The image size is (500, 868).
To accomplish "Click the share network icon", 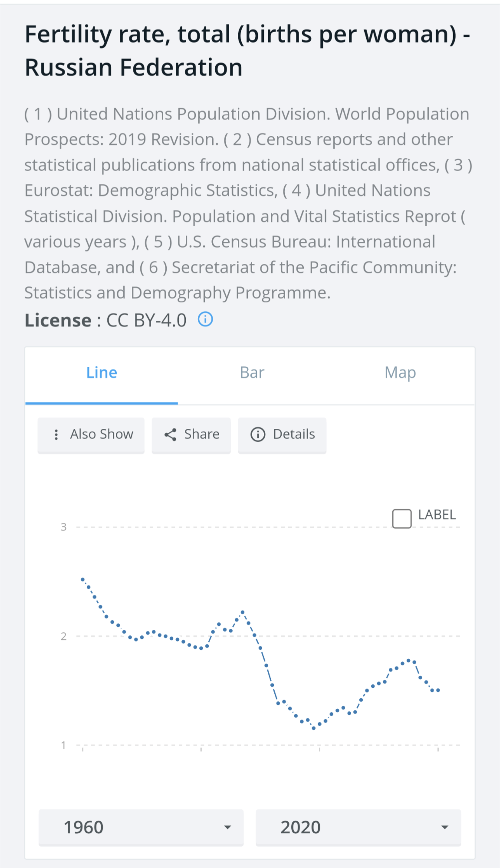I will point(170,434).
